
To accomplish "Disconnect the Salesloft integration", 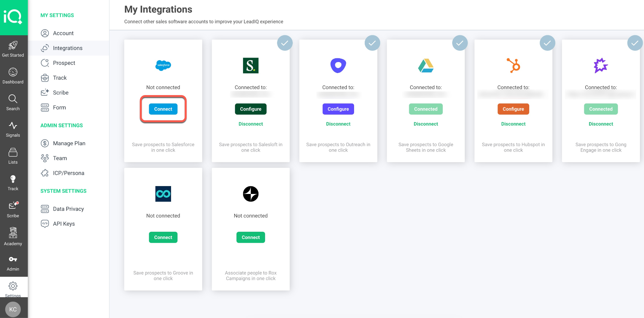I will [251, 124].
